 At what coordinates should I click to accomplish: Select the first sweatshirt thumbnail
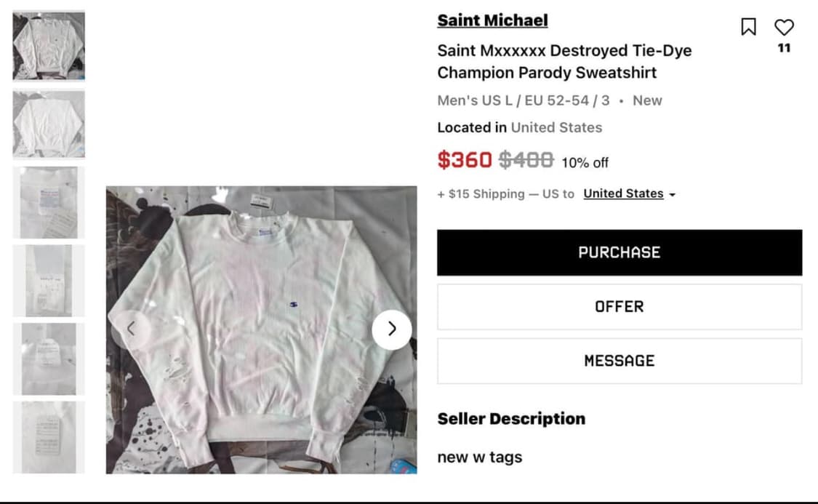(48, 44)
